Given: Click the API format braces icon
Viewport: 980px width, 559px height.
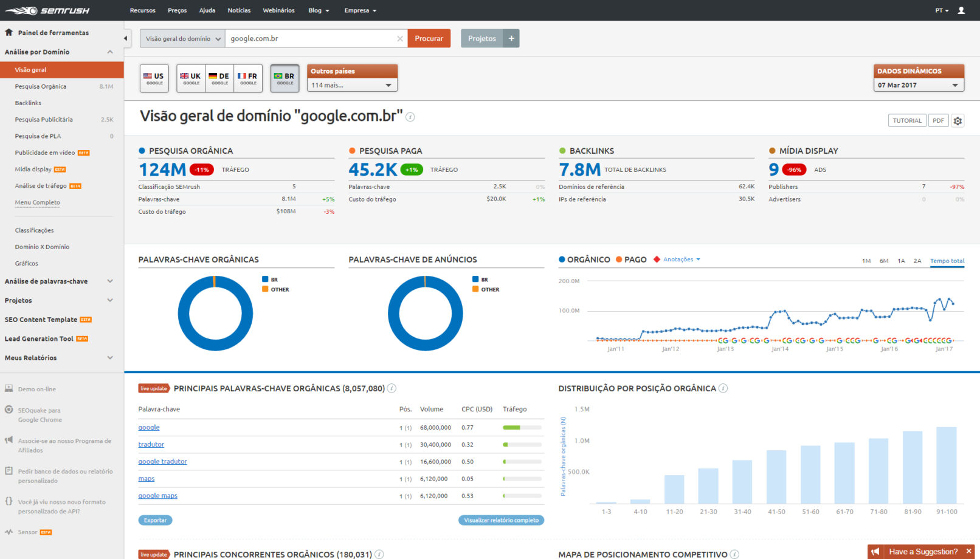Looking at the screenshot, I should click(x=9, y=501).
